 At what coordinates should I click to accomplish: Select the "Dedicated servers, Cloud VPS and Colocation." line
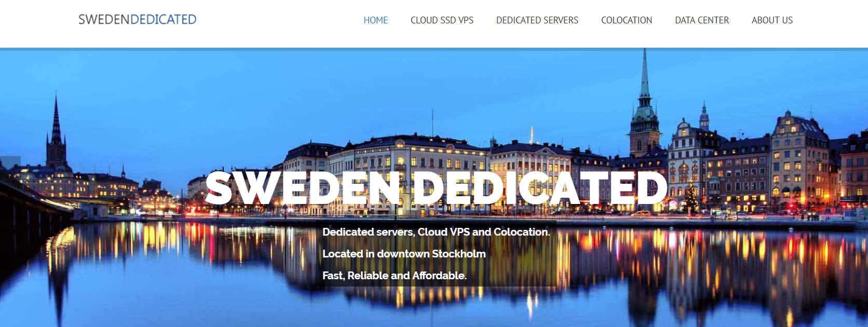[436, 232]
